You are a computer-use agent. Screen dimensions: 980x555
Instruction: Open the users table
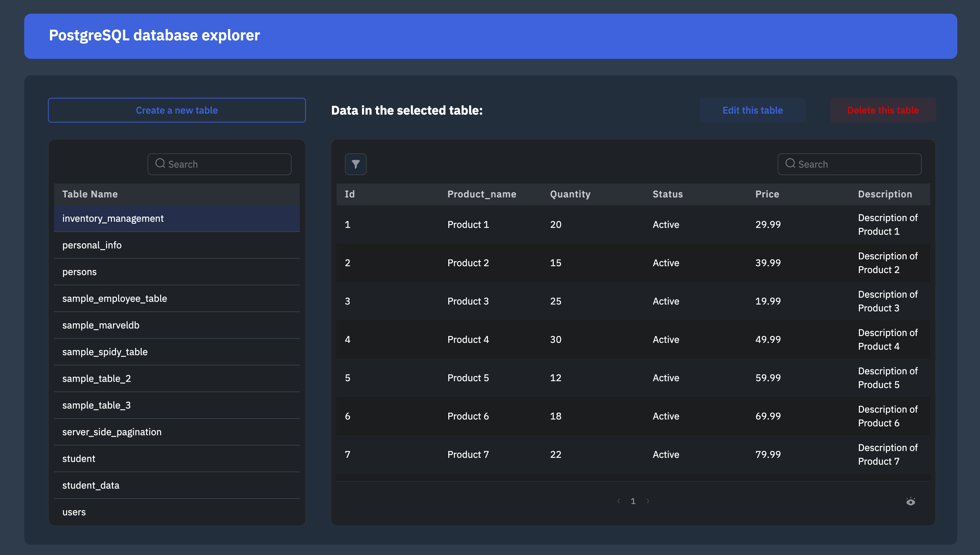click(x=74, y=512)
